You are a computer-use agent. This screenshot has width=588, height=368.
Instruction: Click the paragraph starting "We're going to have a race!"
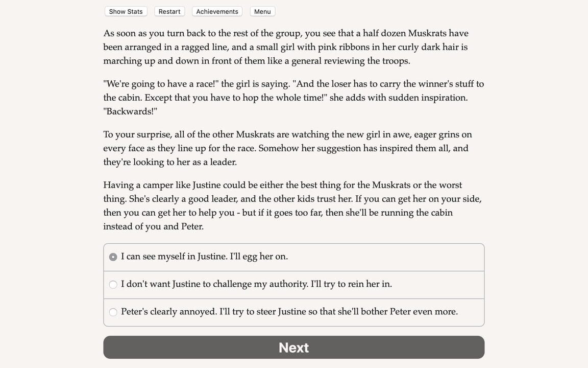(293, 97)
